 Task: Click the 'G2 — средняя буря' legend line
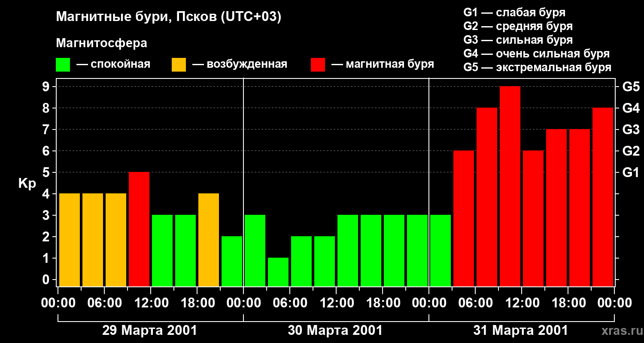(x=518, y=26)
